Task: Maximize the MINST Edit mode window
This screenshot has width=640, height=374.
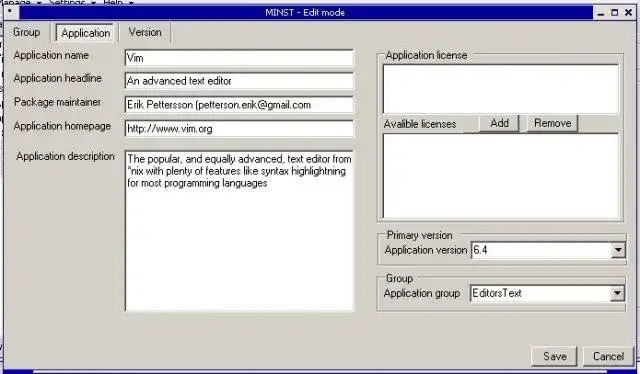Action: (x=614, y=13)
